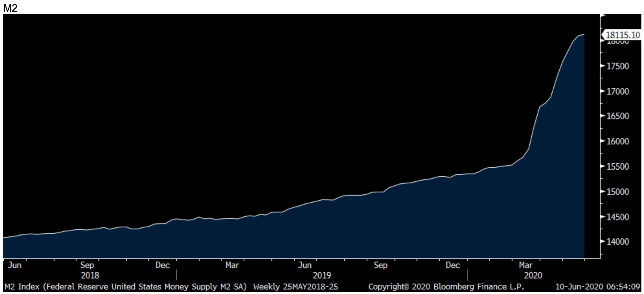Click the 16000 y-axis tick label
Image resolution: width=644 pixels, height=294 pixels.
tap(618, 141)
